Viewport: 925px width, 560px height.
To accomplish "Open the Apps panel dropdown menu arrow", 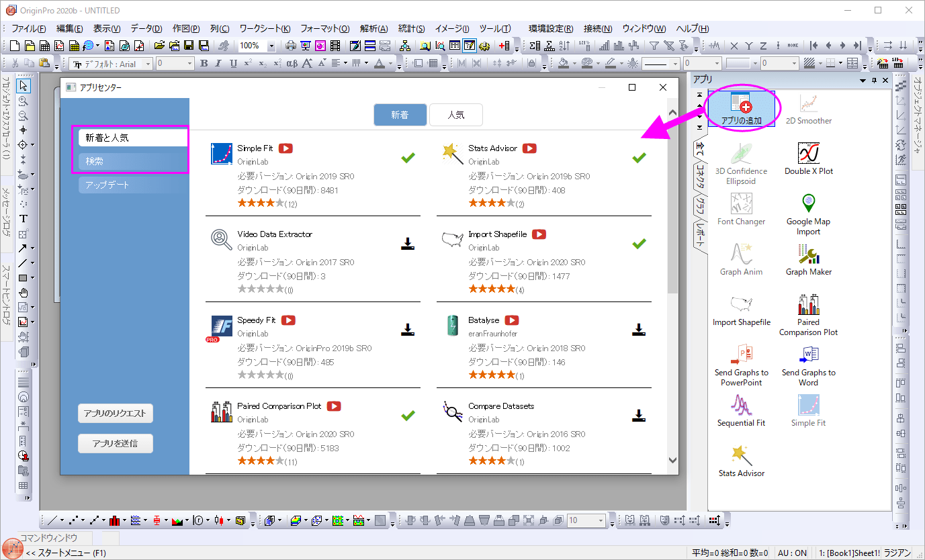I will point(863,81).
